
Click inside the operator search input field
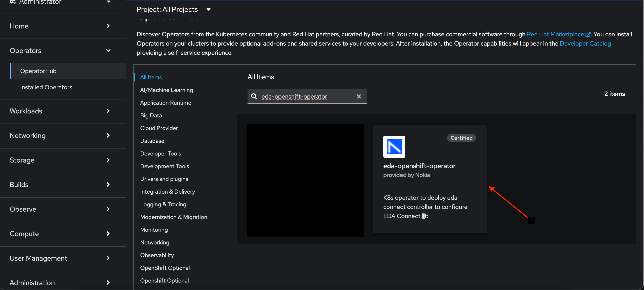pos(300,97)
